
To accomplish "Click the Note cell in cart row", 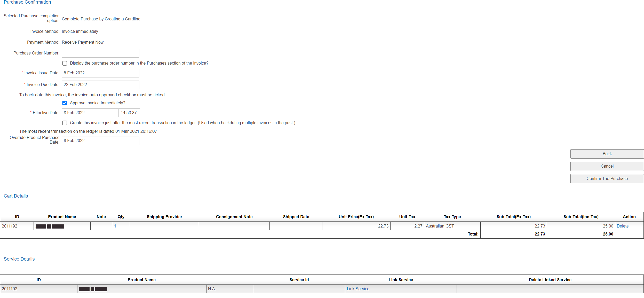I will point(101,226).
